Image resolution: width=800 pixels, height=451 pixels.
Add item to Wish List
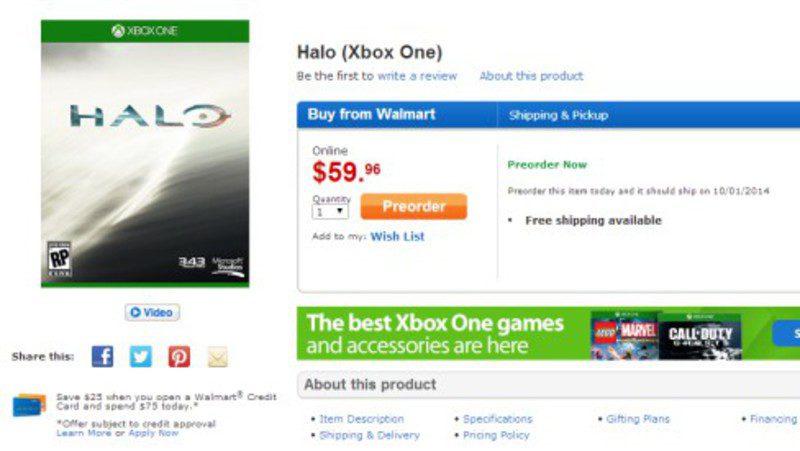(x=397, y=237)
